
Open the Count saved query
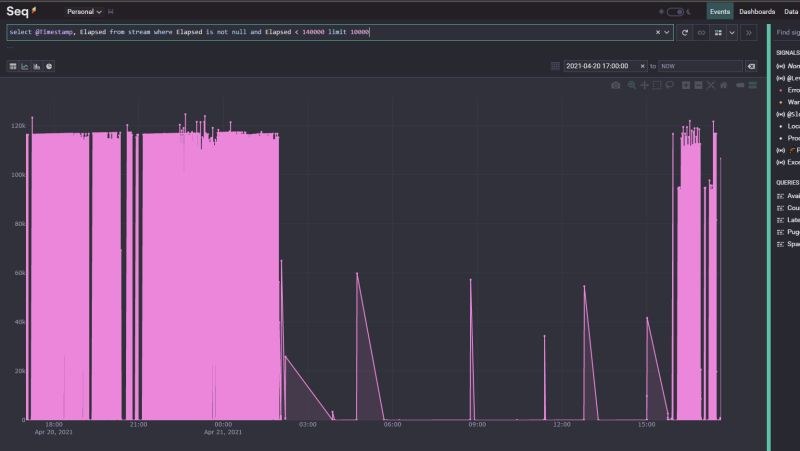pos(788,208)
